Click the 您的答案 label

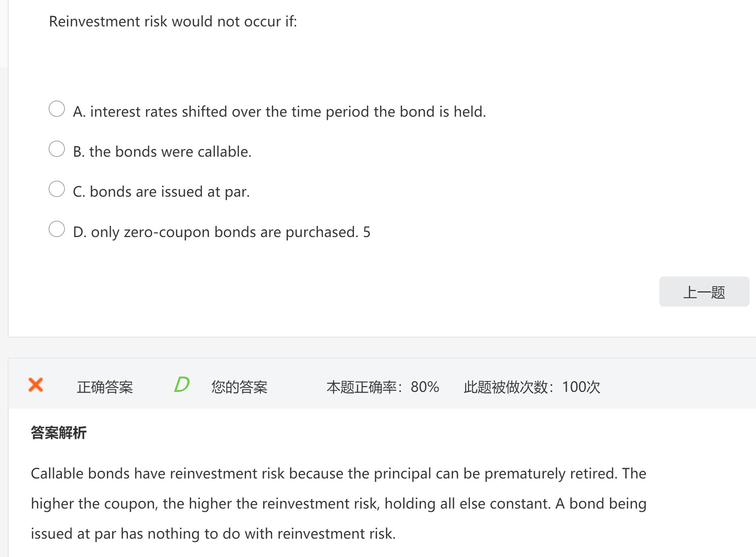tap(239, 387)
